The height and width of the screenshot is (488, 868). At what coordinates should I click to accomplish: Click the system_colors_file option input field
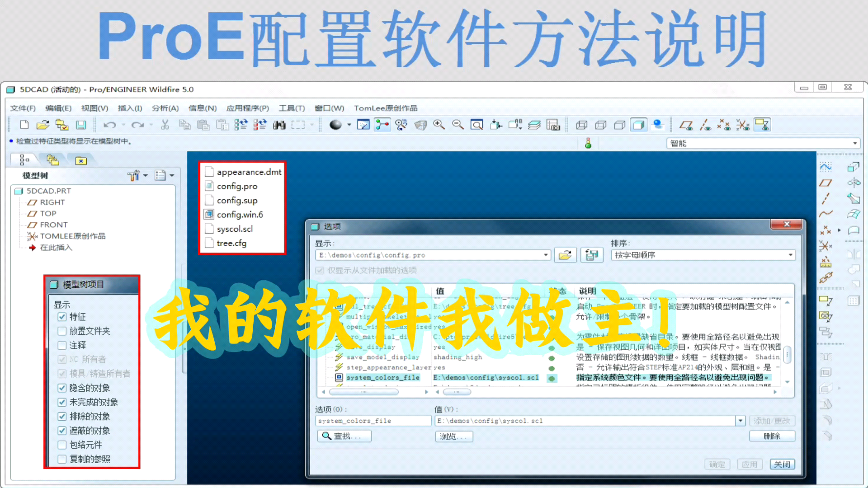point(373,421)
